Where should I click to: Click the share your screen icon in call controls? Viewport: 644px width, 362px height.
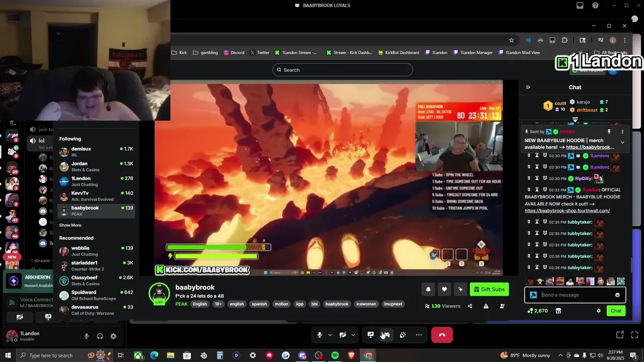370,335
